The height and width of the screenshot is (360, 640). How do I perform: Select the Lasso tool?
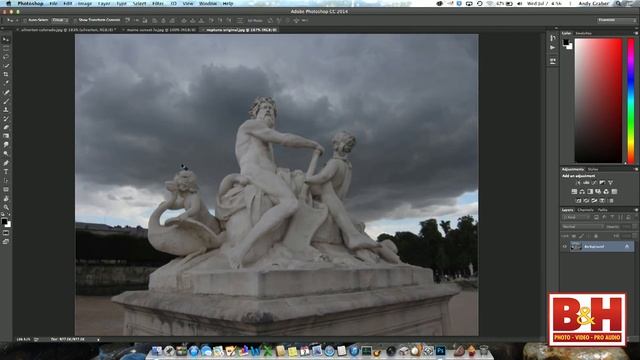(6, 57)
